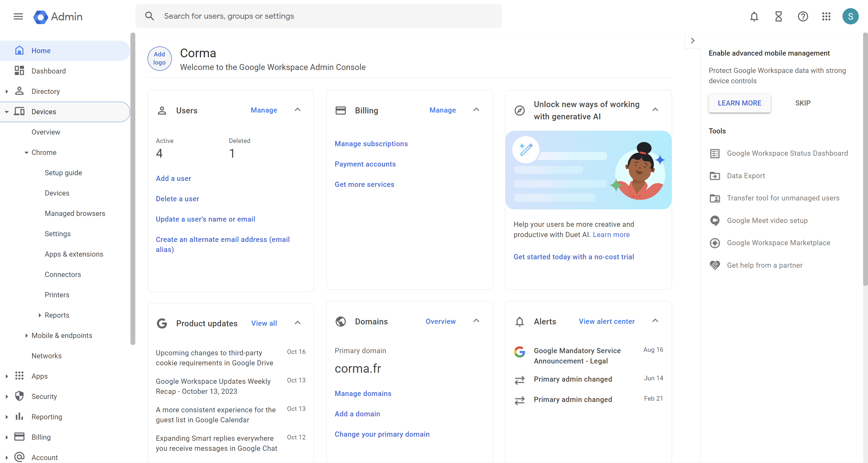The image size is (868, 463).
Task: Collapse the Chrome submenu arrow
Action: pos(26,153)
